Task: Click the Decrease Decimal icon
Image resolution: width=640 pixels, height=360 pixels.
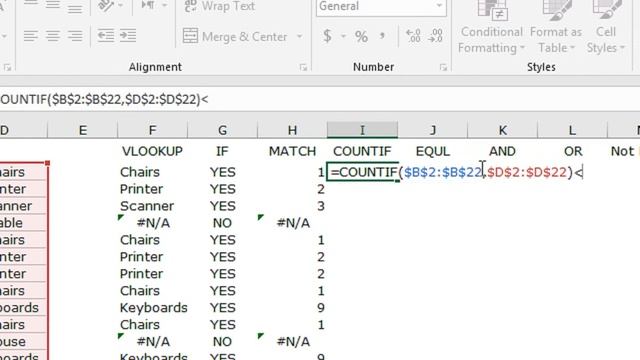Action: 435,36
